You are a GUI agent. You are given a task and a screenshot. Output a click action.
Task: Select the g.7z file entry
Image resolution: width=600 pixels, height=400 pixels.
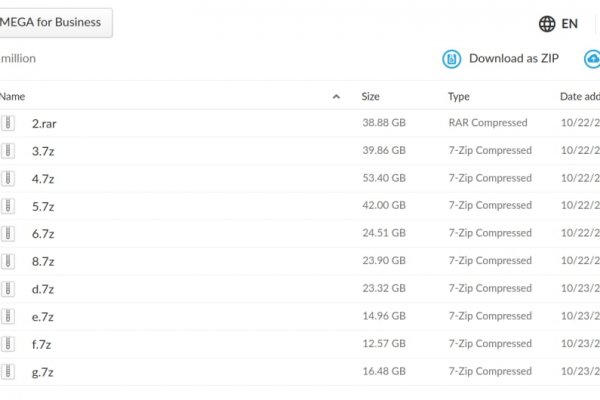tap(43, 372)
